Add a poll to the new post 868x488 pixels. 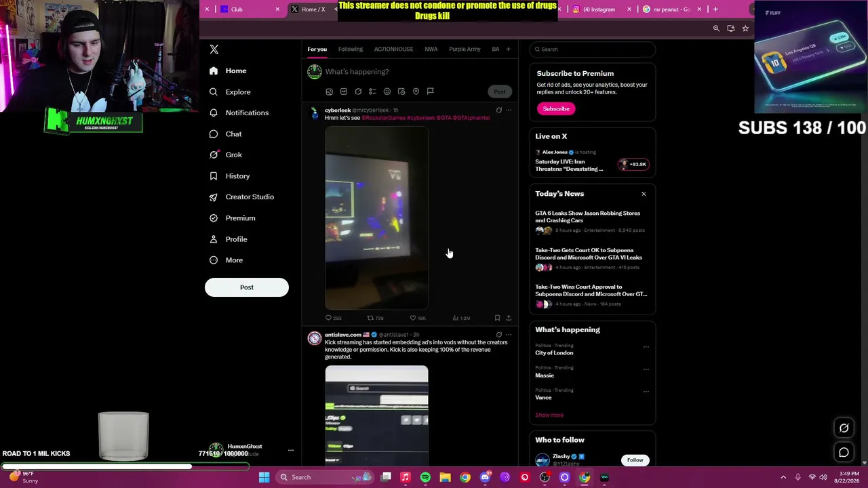pyautogui.click(x=372, y=91)
